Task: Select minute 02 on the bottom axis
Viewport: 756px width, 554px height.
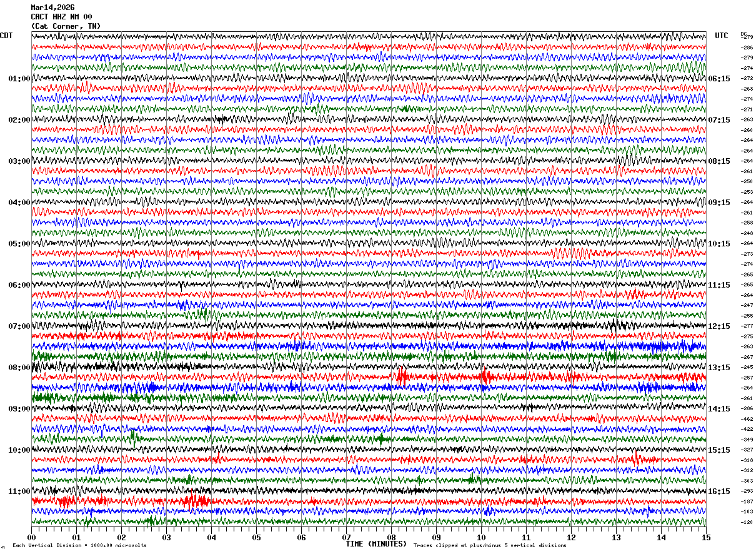Action: pyautogui.click(x=121, y=537)
